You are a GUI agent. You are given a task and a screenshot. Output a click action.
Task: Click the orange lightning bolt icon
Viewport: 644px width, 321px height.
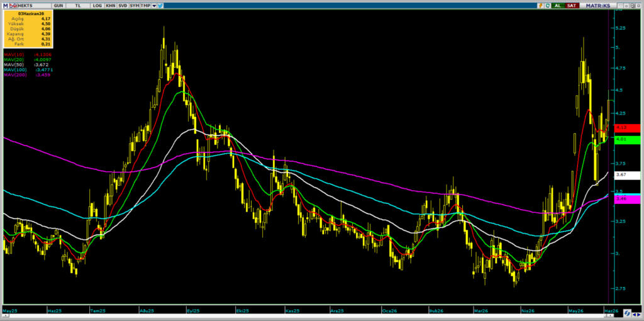541,6
